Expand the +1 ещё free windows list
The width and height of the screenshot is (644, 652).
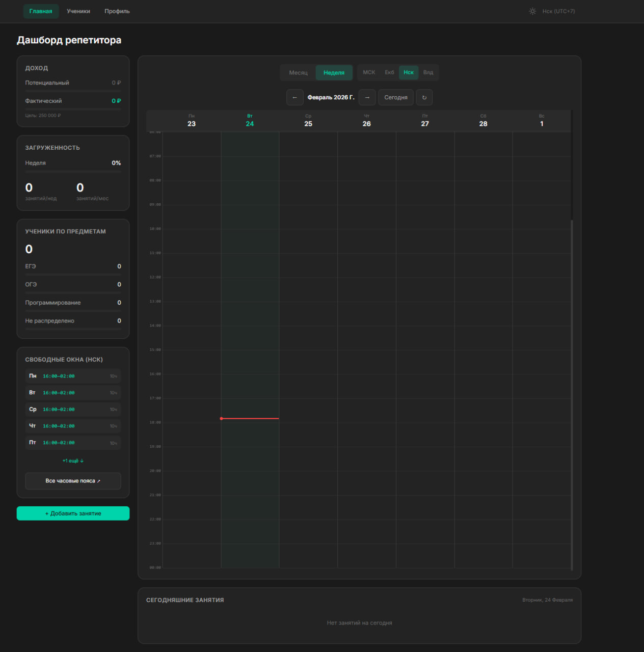pyautogui.click(x=73, y=460)
